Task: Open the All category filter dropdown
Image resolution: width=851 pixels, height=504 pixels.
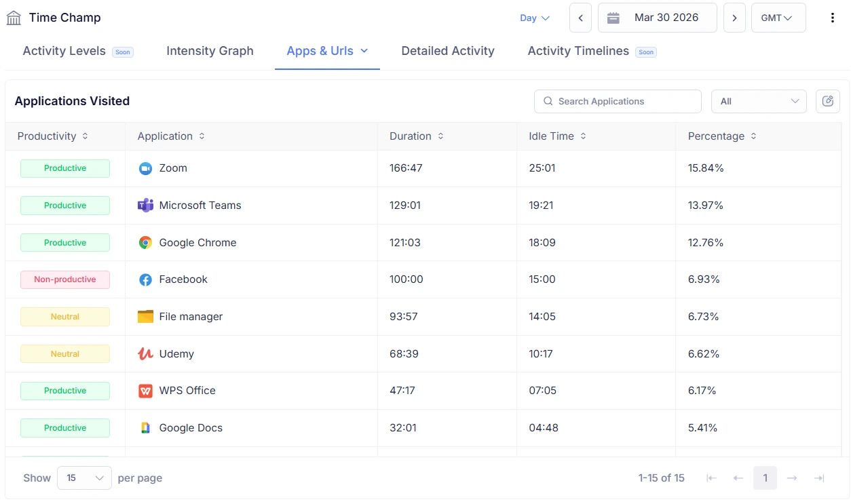Action: coord(758,101)
